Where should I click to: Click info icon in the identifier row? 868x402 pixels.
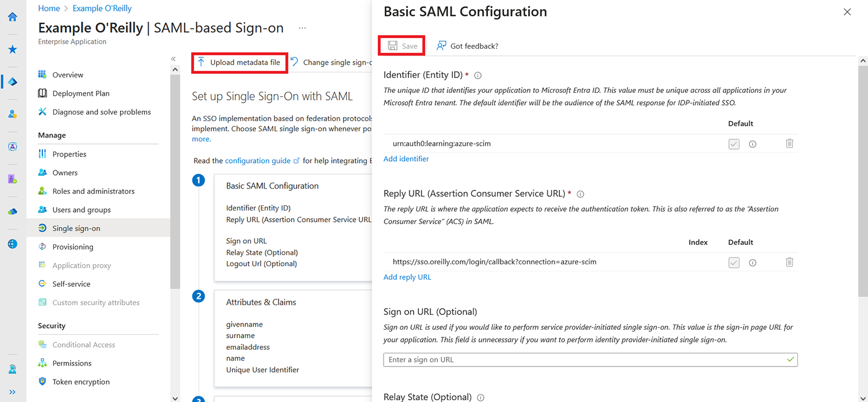coord(753,144)
